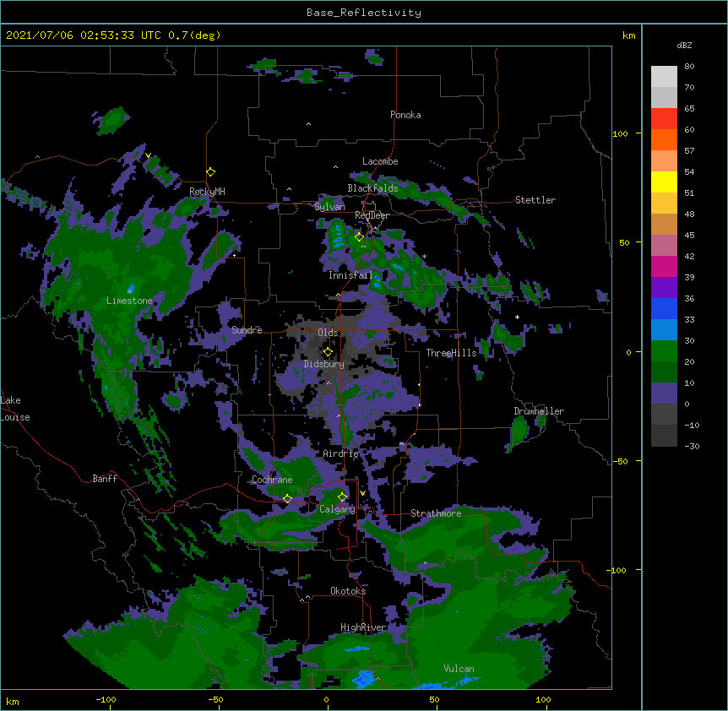Click the white plus marker east of ThreeHills

click(517, 317)
